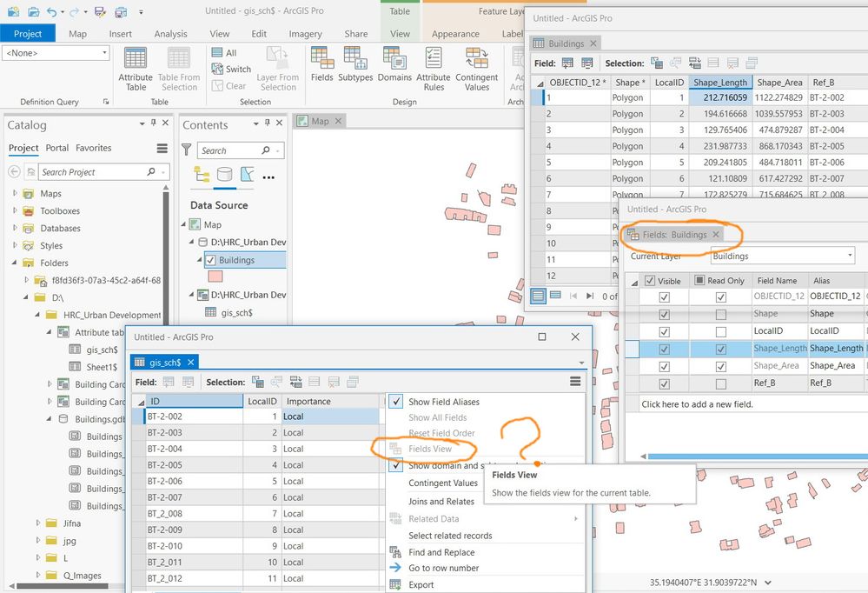Click Add Field icon in Buildings table
The width and height of the screenshot is (868, 593).
click(567, 63)
